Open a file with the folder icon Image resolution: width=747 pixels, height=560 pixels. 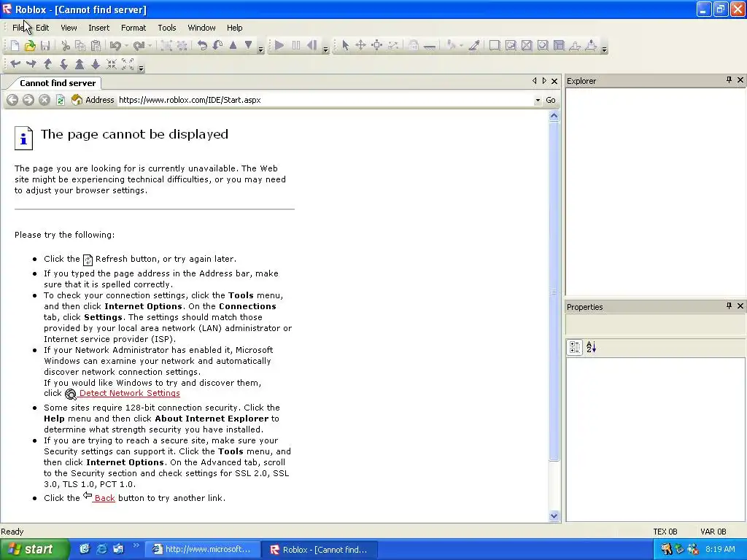30,46
